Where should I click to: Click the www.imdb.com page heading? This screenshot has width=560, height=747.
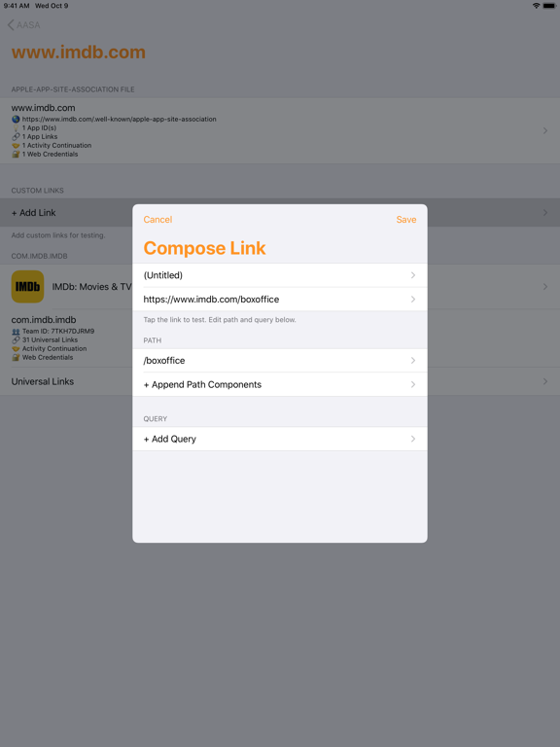(x=79, y=52)
